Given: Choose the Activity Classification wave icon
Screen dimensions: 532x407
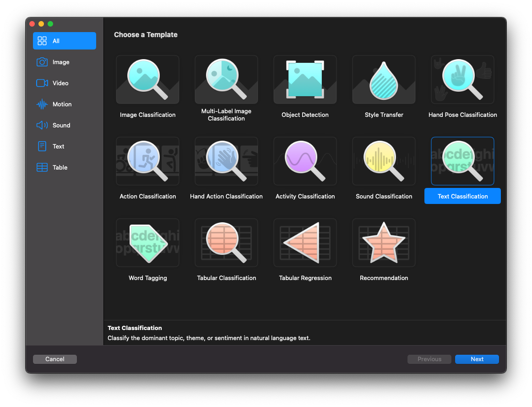Looking at the screenshot, I should coord(305,161).
